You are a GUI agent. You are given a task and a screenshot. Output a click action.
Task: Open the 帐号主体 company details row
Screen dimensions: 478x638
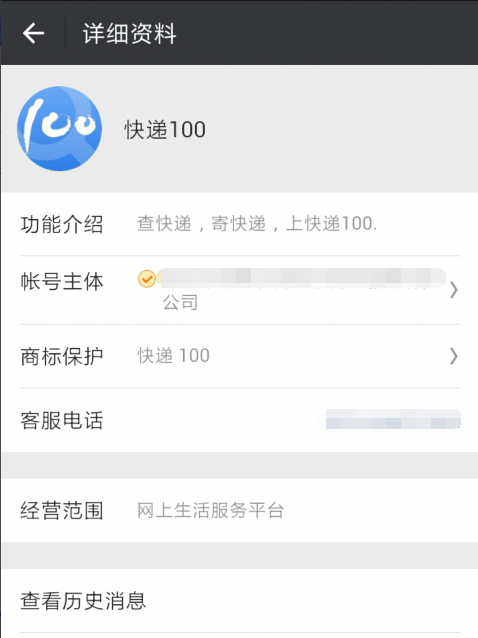pos(239,290)
